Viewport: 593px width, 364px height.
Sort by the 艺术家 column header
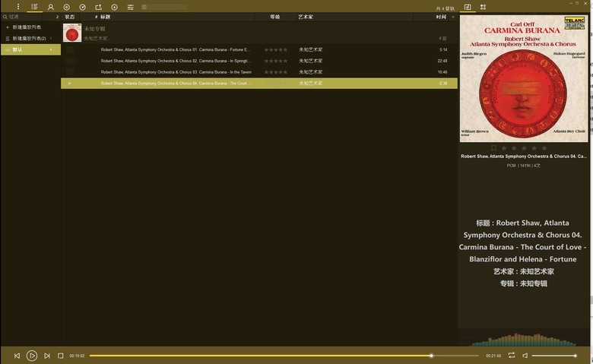pyautogui.click(x=306, y=17)
